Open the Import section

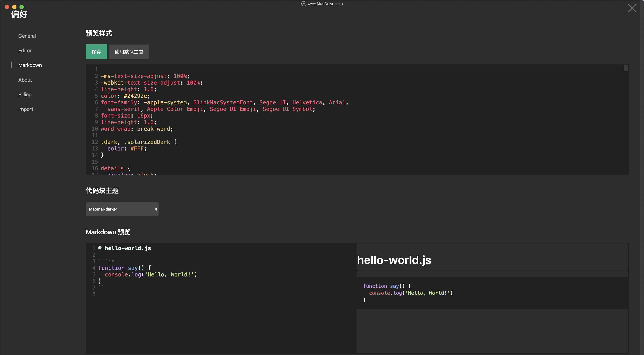point(25,109)
